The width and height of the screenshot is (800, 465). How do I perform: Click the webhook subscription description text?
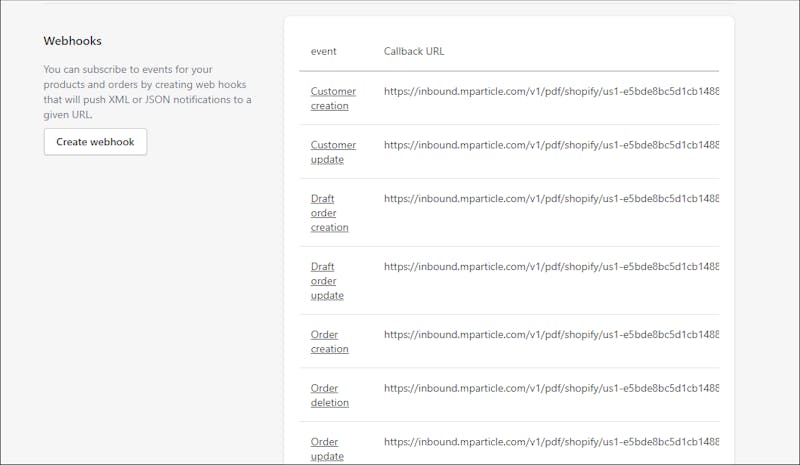[x=147, y=92]
